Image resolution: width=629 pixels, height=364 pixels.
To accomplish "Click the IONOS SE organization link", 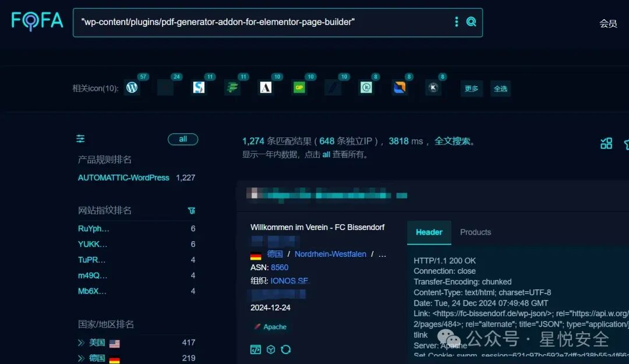I will tap(289, 281).
